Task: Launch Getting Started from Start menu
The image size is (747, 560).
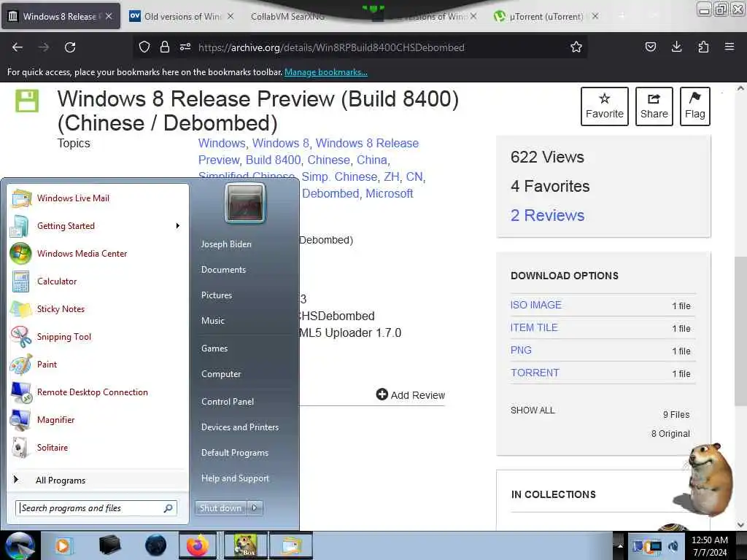Action: tap(66, 226)
